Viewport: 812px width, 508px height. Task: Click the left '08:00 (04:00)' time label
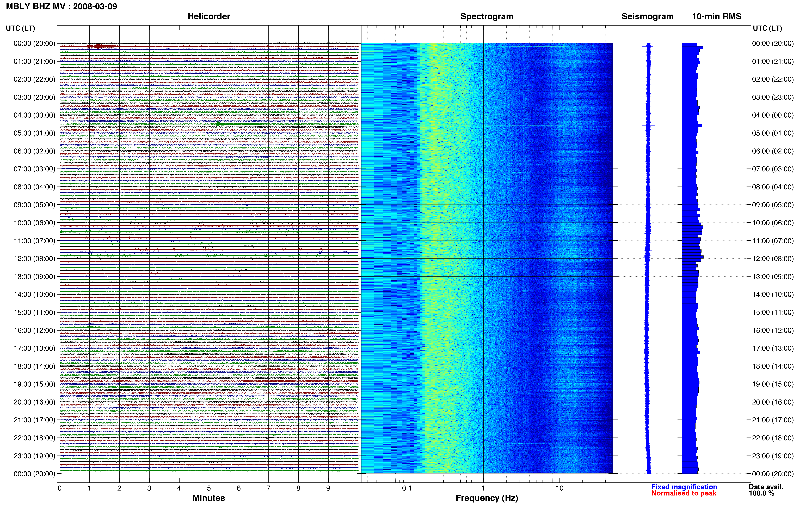(34, 187)
